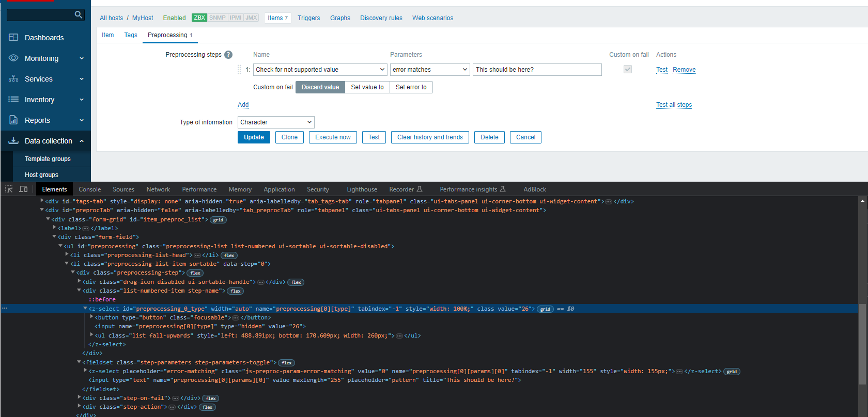Screen dimensions: 868x417
Task: Open Template groups in the sidebar
Action: click(48, 159)
